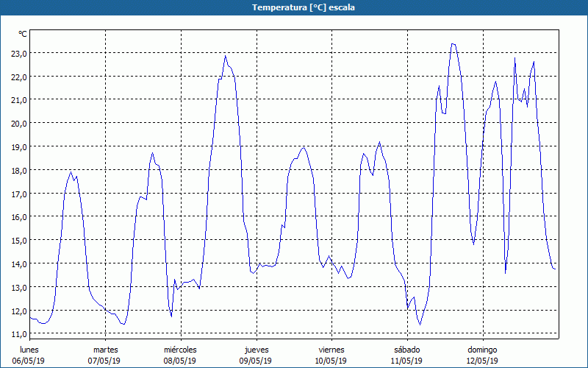The image size is (588, 368).
Task: Click the 'domingo' day label
Action: [482, 350]
